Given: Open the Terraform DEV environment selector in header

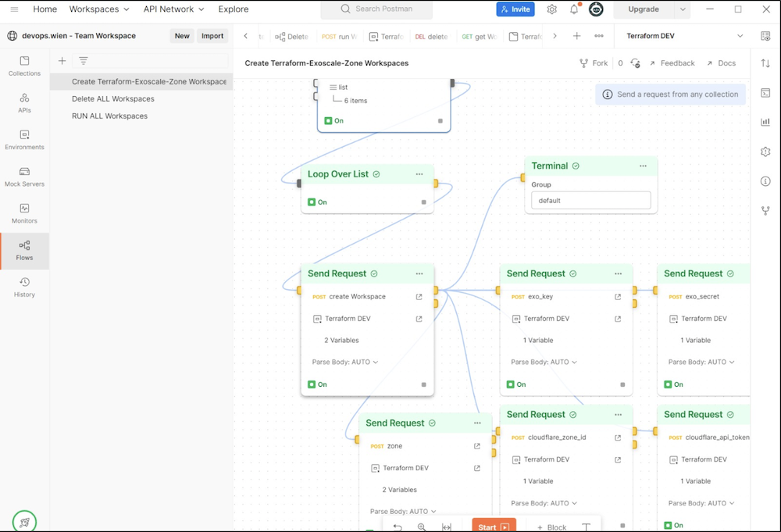Looking at the screenshot, I should pos(684,36).
